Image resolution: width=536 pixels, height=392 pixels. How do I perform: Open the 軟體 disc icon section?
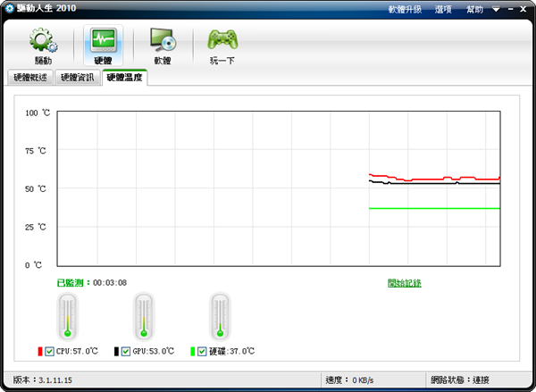pos(163,46)
